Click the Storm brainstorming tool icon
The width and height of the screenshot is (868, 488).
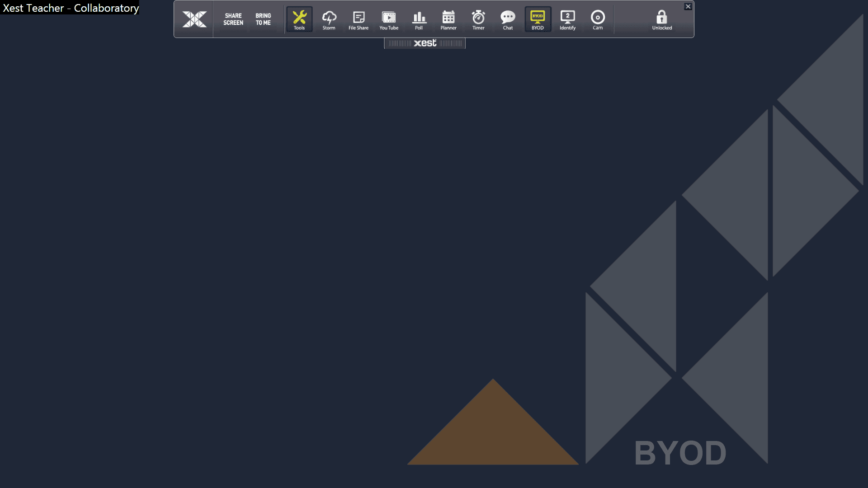pyautogui.click(x=329, y=19)
